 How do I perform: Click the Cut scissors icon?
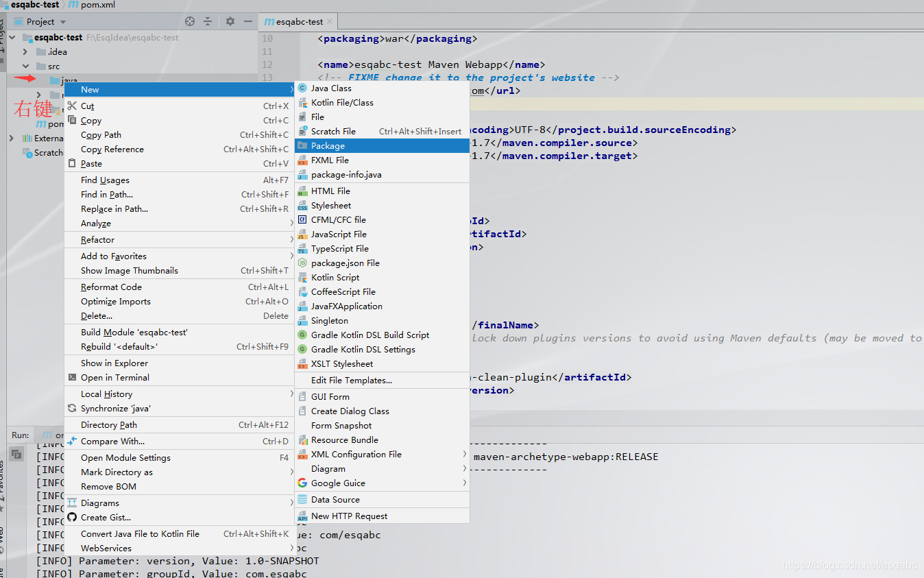tap(72, 106)
